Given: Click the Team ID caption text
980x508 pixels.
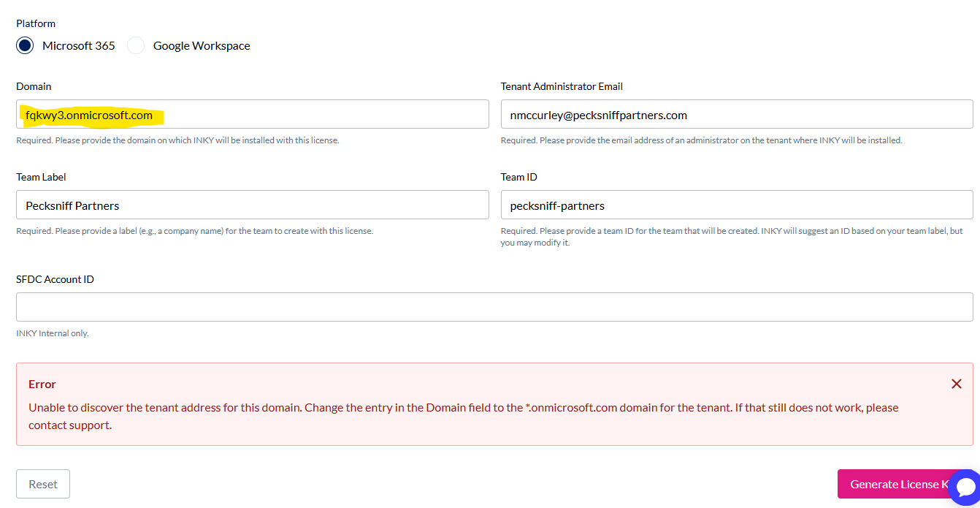Looking at the screenshot, I should point(519,177).
